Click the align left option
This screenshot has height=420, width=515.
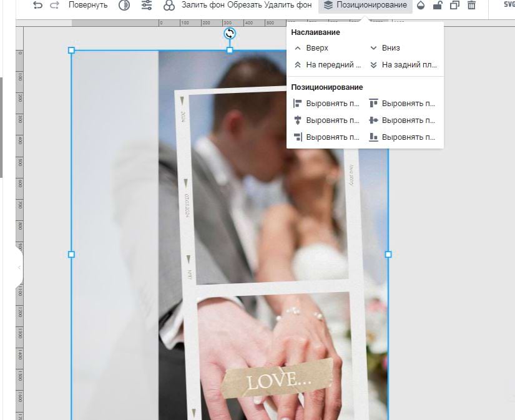[326, 104]
